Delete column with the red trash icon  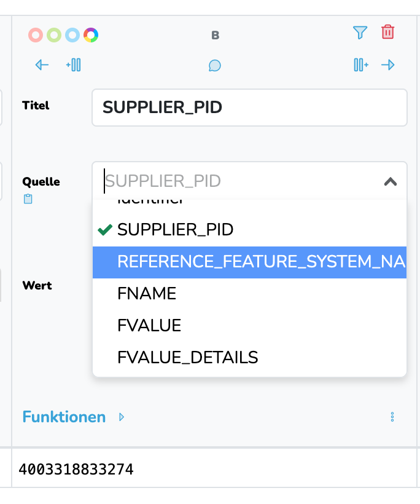[x=387, y=32]
